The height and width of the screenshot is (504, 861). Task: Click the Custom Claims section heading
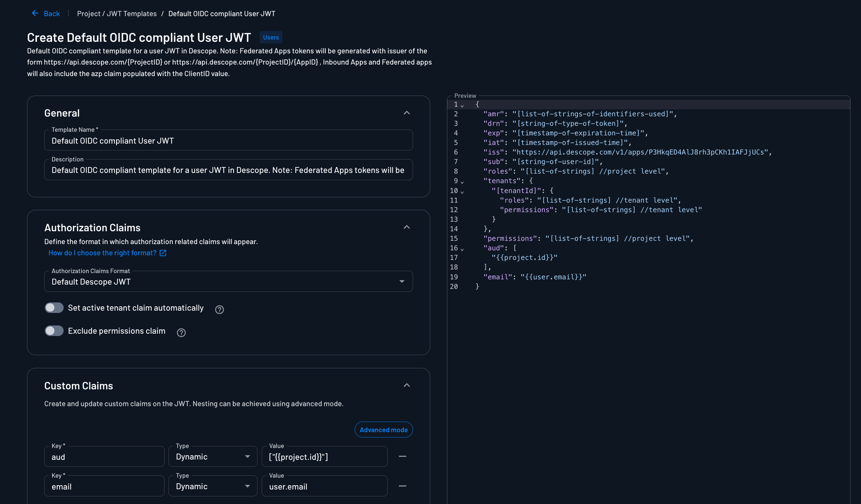[x=78, y=386]
